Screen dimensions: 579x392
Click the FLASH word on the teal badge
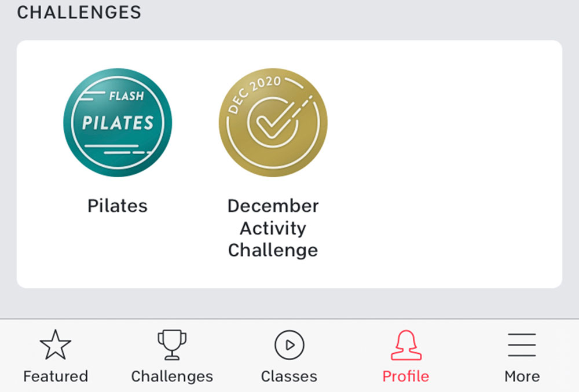126,96
